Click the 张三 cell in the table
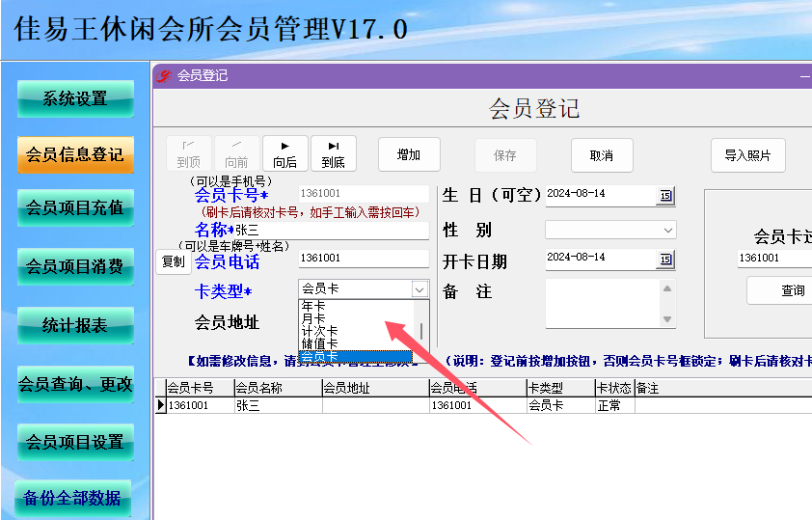The height and width of the screenshot is (520, 812). pos(278,405)
